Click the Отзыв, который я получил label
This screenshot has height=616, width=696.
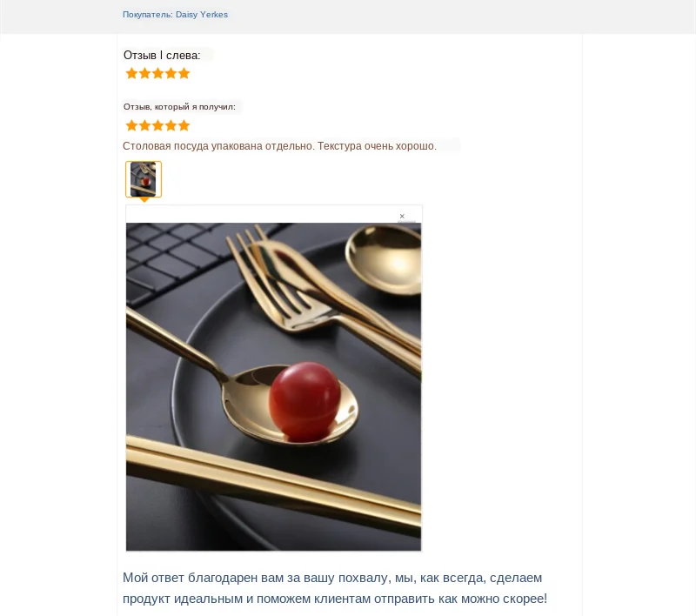pos(179,106)
